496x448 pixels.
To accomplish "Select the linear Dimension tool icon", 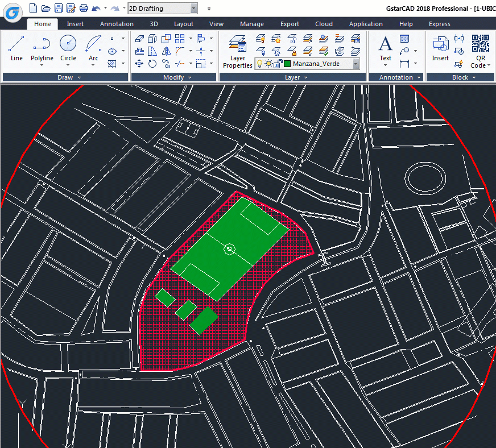I will point(404,64).
